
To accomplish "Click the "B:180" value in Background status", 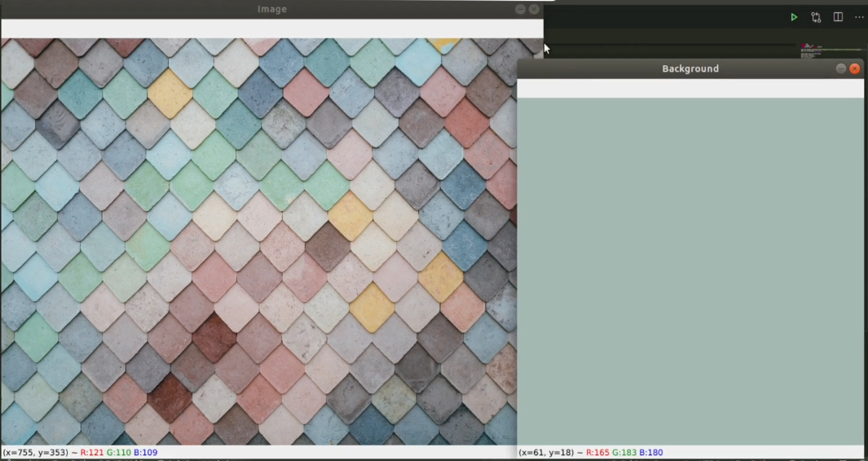I will click(651, 453).
